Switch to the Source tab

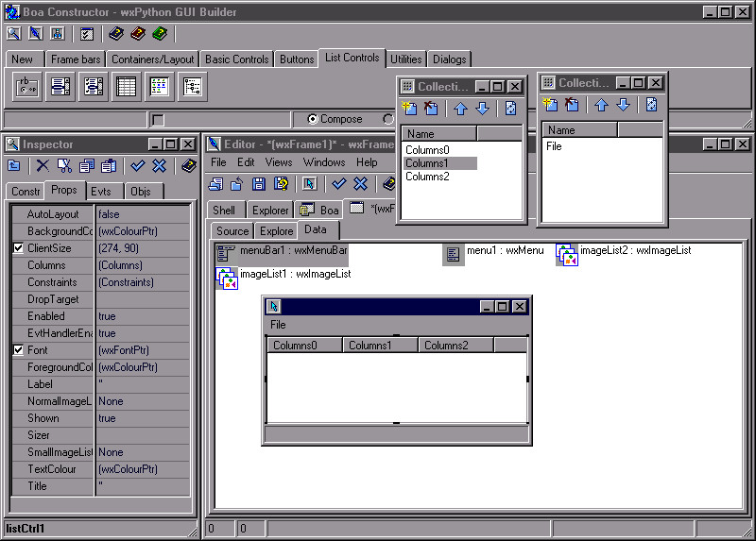pyautogui.click(x=232, y=231)
